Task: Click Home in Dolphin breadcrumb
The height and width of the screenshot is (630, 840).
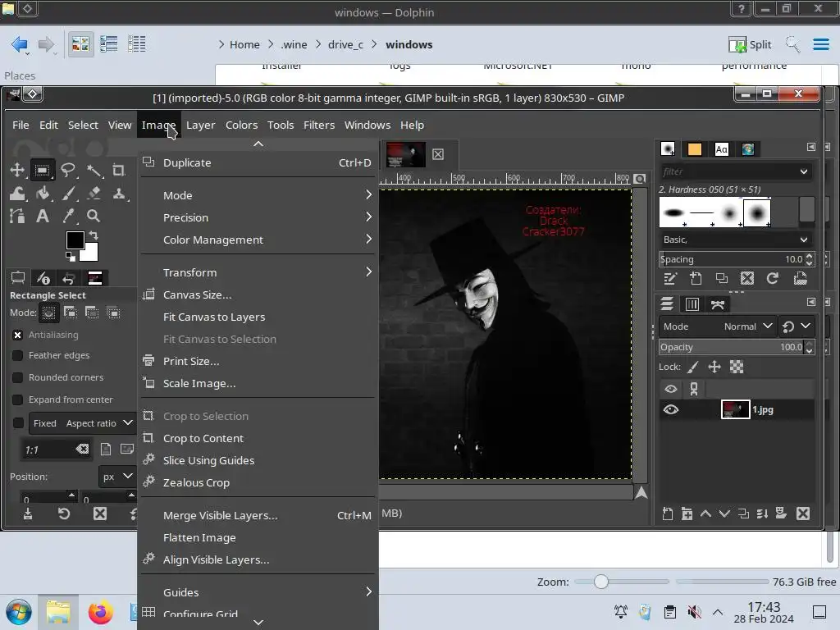Action: [x=244, y=44]
